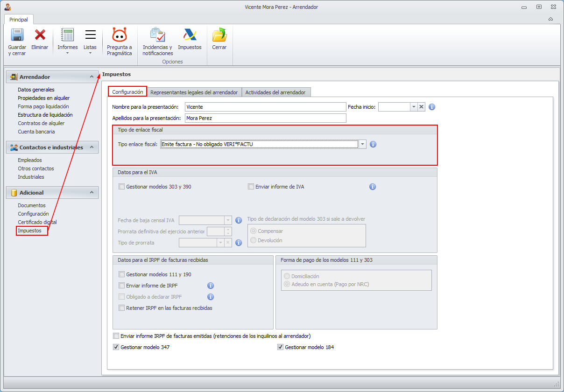Open Fecha de baja censal IVA dropdown
The height and width of the screenshot is (392, 564).
pyautogui.click(x=228, y=220)
